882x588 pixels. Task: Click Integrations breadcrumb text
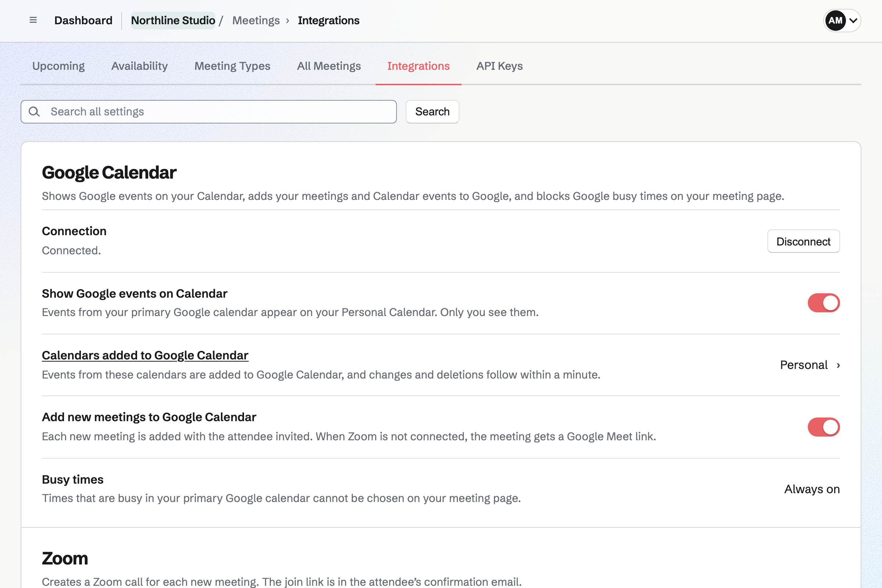click(x=329, y=21)
